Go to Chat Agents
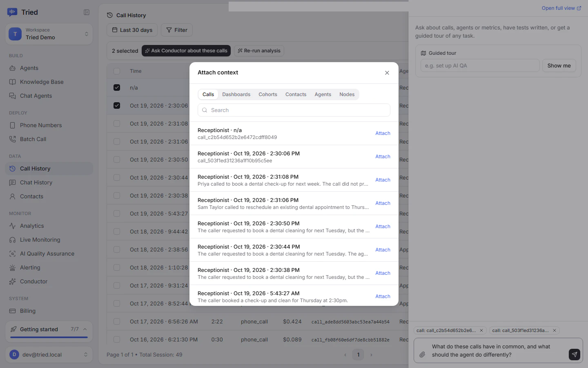 pyautogui.click(x=49, y=96)
